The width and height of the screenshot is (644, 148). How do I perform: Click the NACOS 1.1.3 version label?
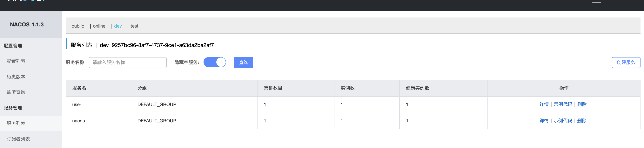click(x=27, y=24)
